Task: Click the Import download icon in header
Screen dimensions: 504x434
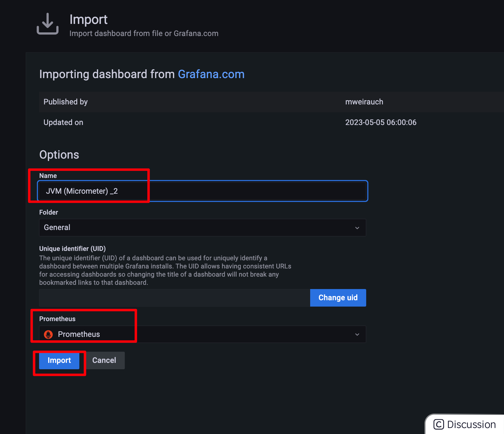Action: click(x=48, y=24)
